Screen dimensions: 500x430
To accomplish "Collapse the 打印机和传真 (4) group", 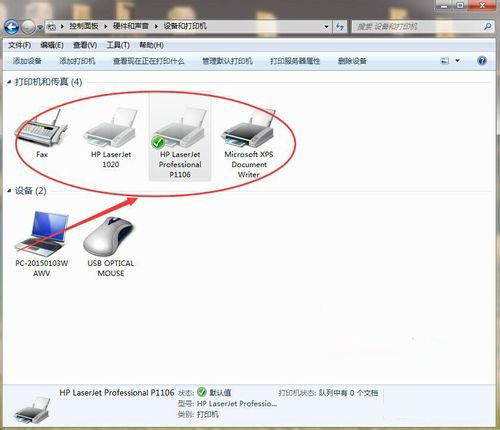I will pos(9,82).
